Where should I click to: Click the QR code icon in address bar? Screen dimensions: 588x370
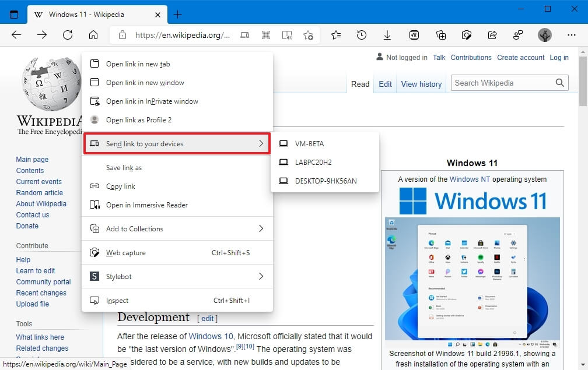coord(266,35)
